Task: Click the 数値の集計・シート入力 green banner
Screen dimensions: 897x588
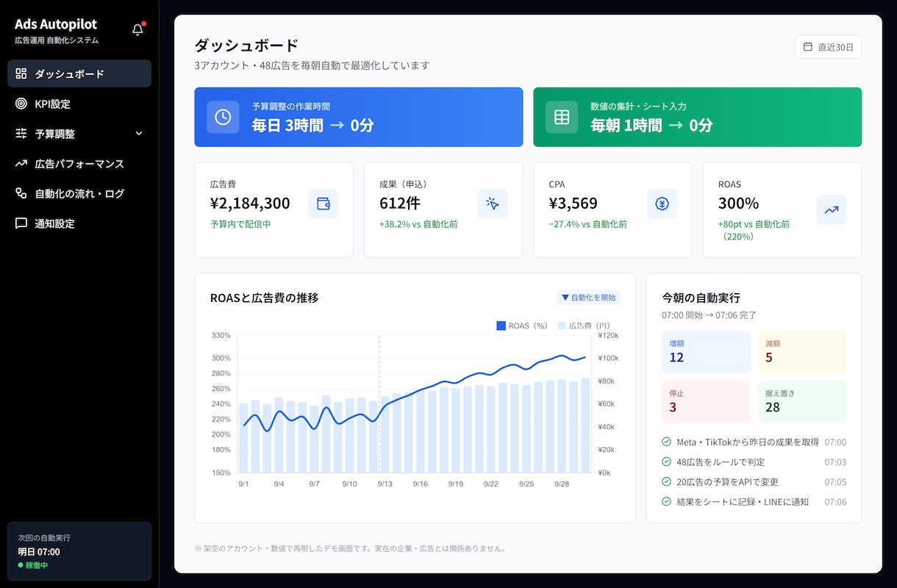Action: coord(698,117)
